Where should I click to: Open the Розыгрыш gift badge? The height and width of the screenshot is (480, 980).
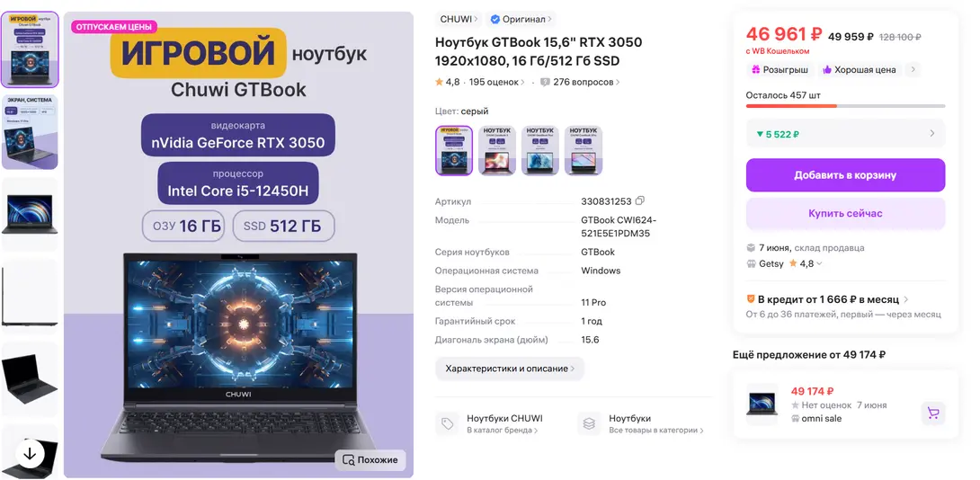[780, 70]
